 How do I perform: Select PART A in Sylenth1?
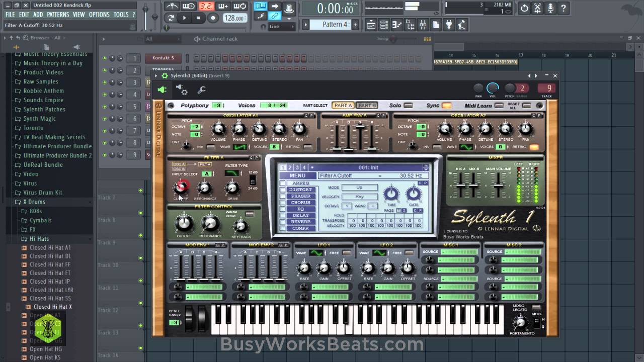click(x=343, y=106)
